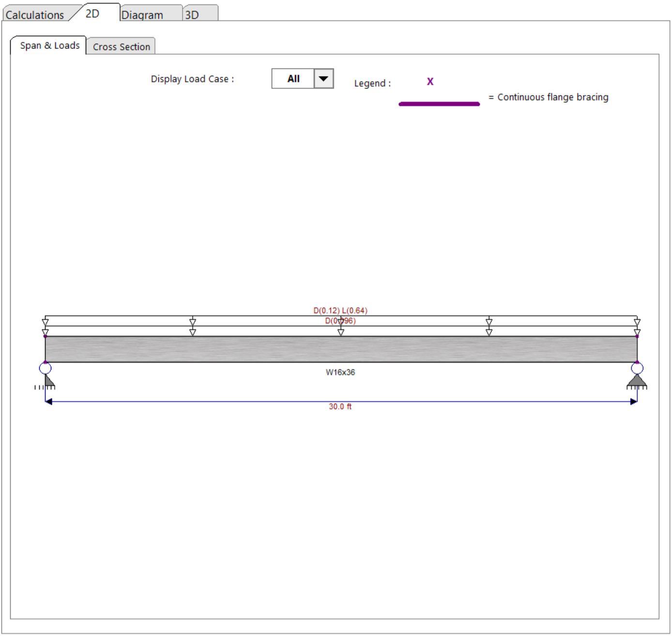Click the continuous flange bracing legend line
This screenshot has height=640, width=672.
438,104
